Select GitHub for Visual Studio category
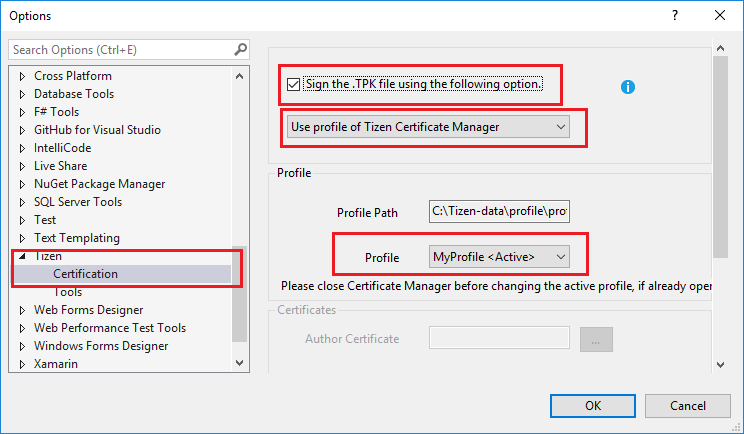Viewport: 744px width, 434px height. (97, 130)
